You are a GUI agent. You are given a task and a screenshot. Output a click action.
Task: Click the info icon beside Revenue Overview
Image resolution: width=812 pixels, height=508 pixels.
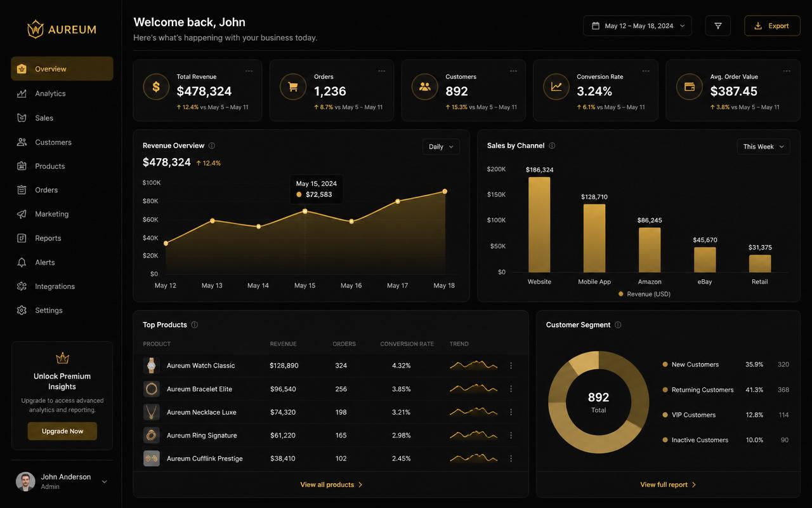tap(212, 145)
